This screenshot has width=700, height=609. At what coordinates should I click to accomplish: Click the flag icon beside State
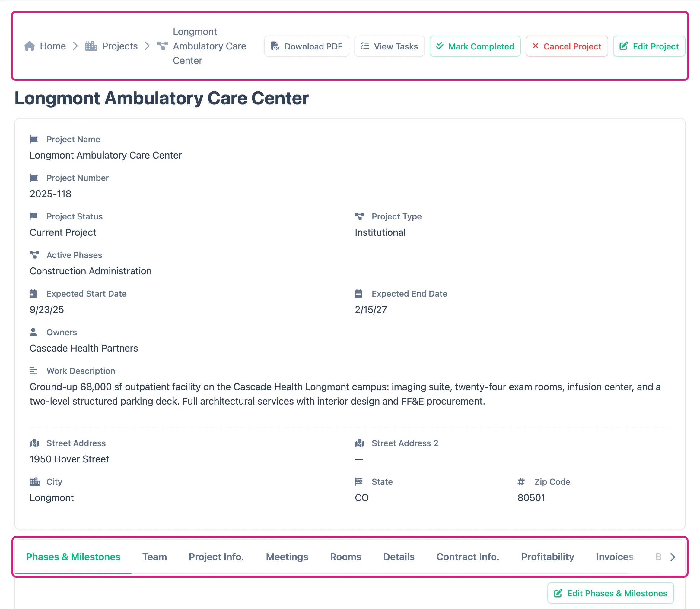(x=358, y=481)
